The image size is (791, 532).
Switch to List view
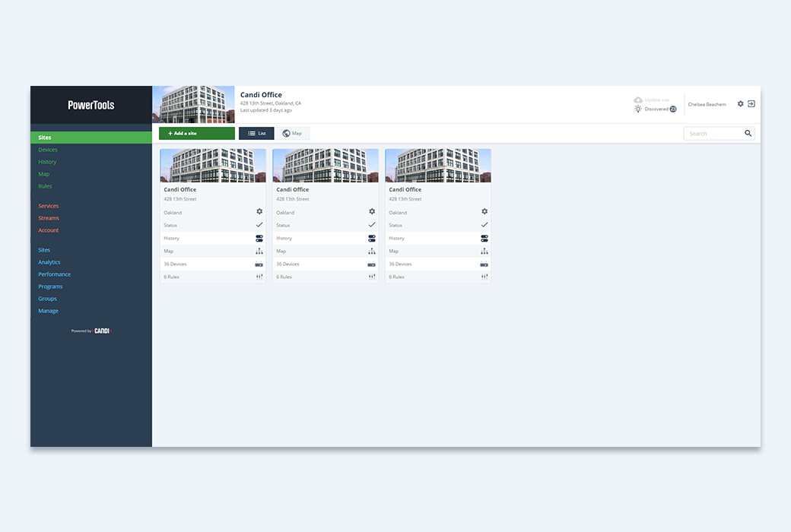click(256, 133)
